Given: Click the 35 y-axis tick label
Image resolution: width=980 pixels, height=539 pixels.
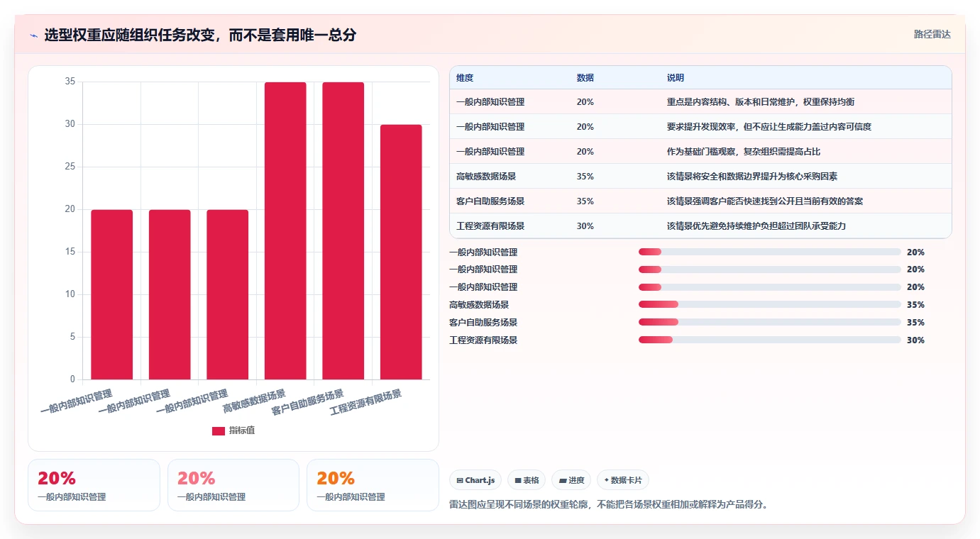Looking at the screenshot, I should [x=70, y=82].
